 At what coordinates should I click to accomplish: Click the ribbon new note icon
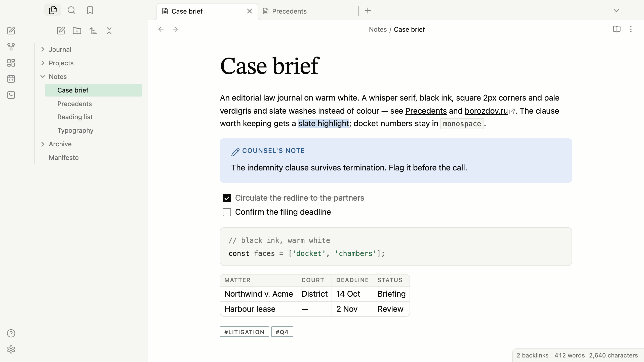tap(11, 31)
